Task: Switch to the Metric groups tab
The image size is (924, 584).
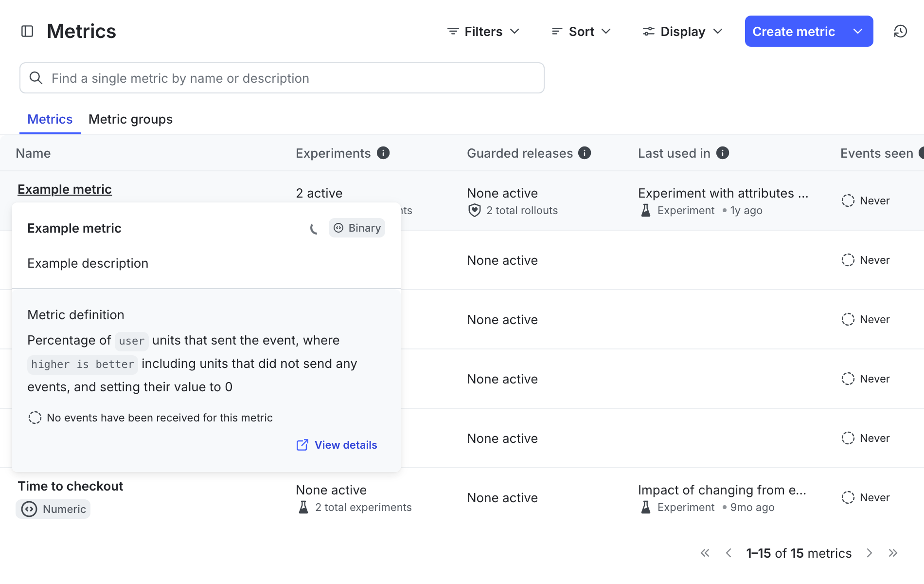Action: [130, 119]
